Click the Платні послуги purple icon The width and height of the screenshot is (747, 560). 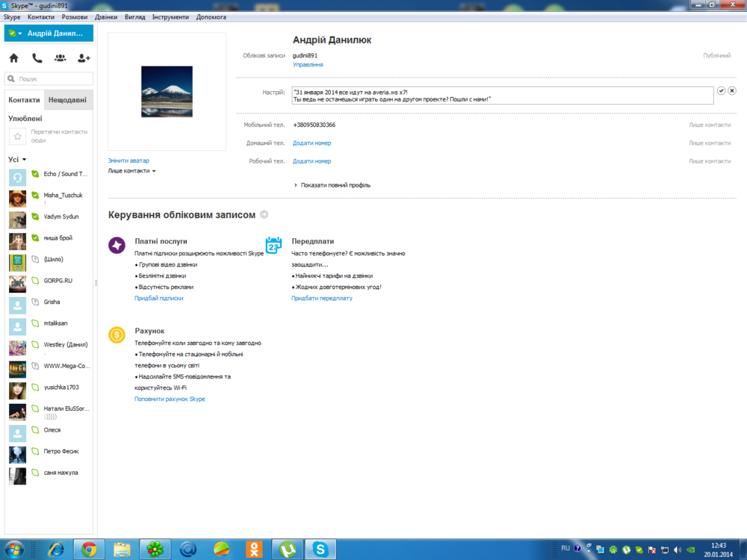(117, 245)
